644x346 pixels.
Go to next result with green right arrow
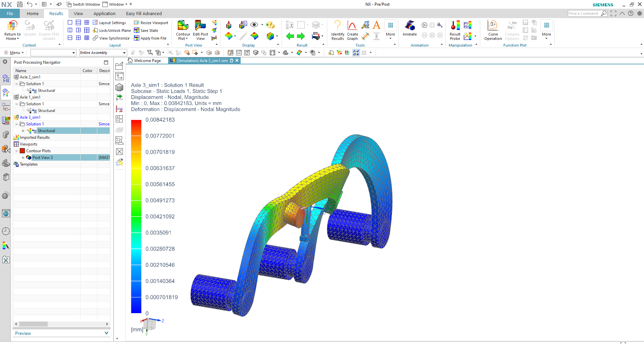click(x=301, y=36)
